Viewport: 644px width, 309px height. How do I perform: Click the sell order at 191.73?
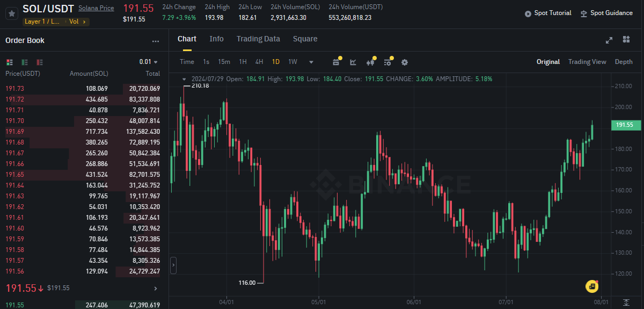click(x=83, y=89)
